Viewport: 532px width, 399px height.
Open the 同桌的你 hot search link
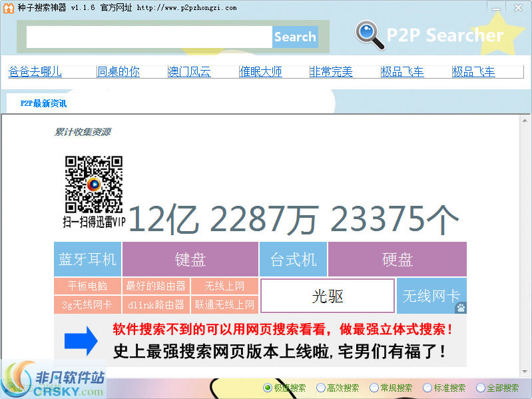coord(118,71)
